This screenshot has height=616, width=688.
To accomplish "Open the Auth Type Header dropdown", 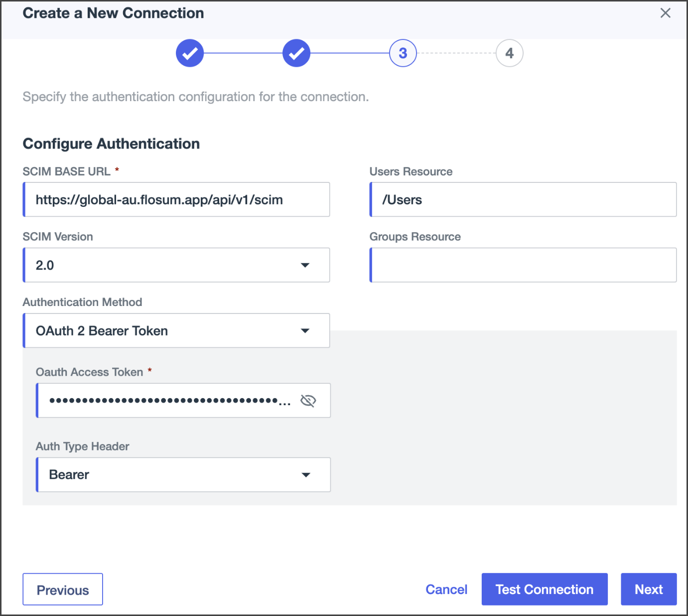I will coord(306,475).
